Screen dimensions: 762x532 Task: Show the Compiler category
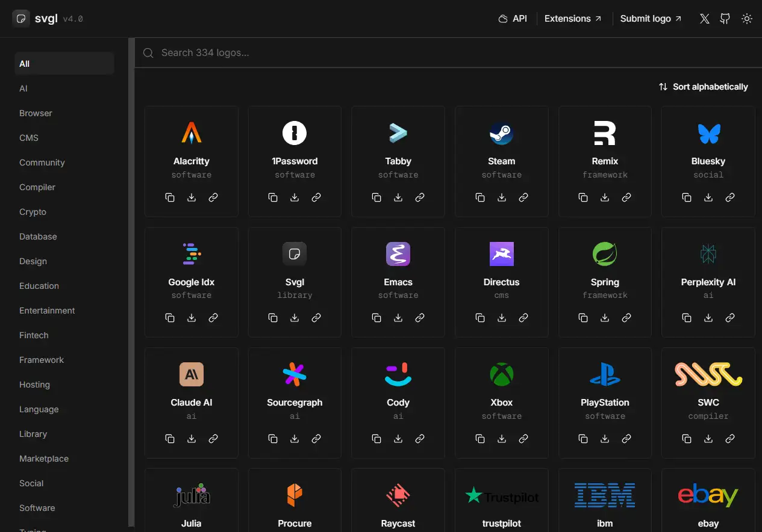point(64,187)
